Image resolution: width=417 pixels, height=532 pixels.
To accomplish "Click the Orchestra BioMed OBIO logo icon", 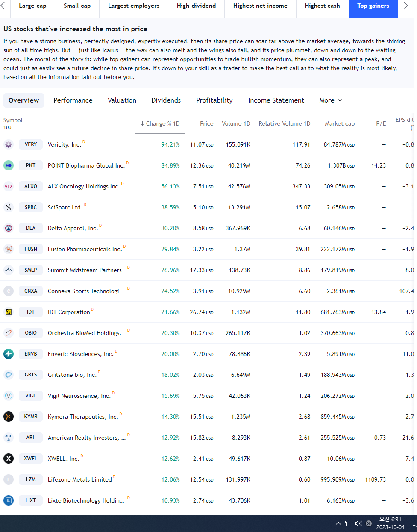I will click(x=9, y=333).
